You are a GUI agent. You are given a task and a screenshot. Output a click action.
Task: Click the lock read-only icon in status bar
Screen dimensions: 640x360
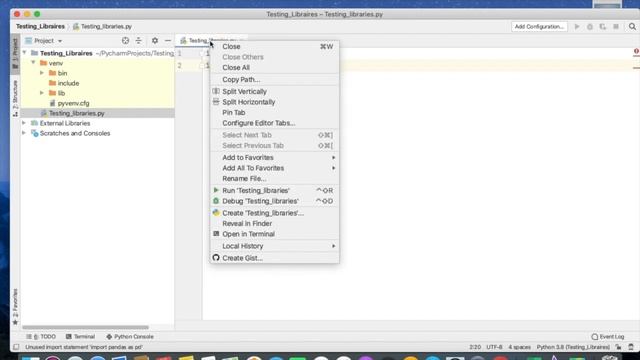coord(619,347)
